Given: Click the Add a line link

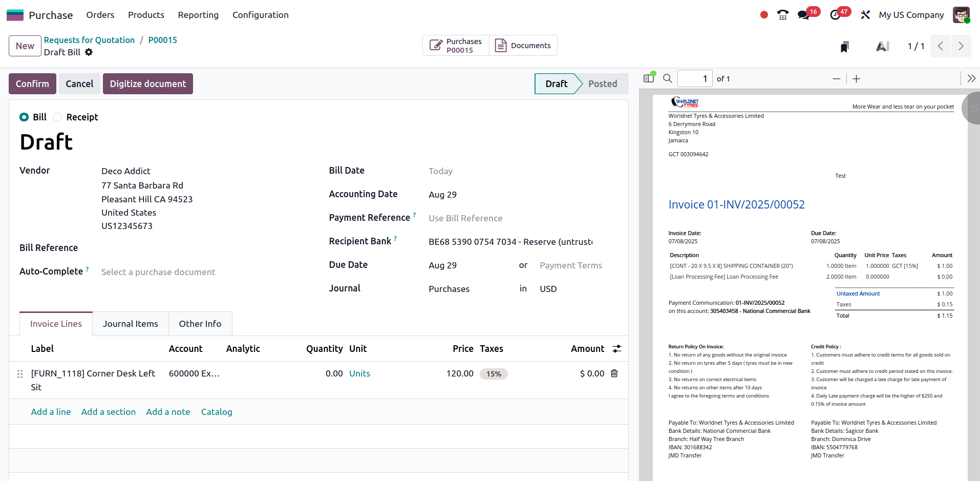Looking at the screenshot, I should click(x=51, y=412).
